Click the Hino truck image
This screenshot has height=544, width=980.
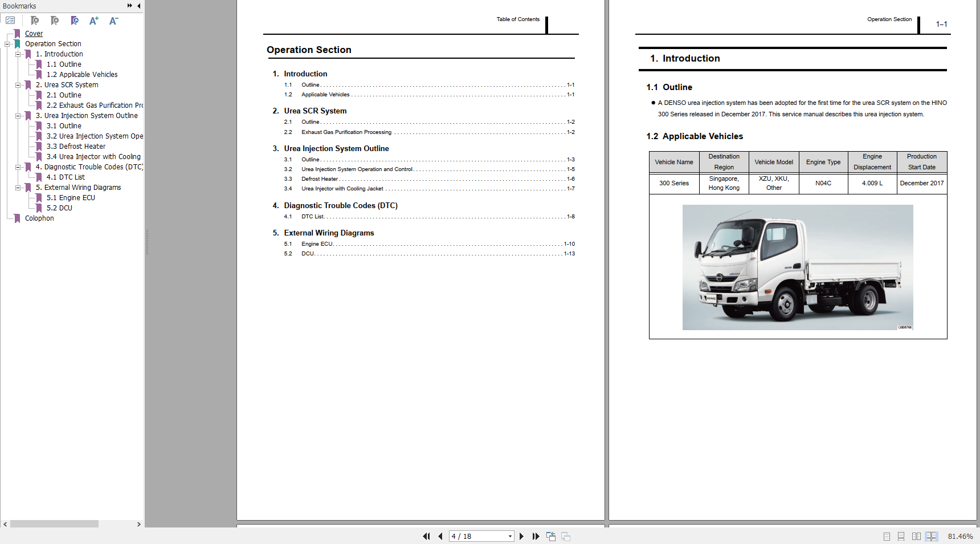798,267
